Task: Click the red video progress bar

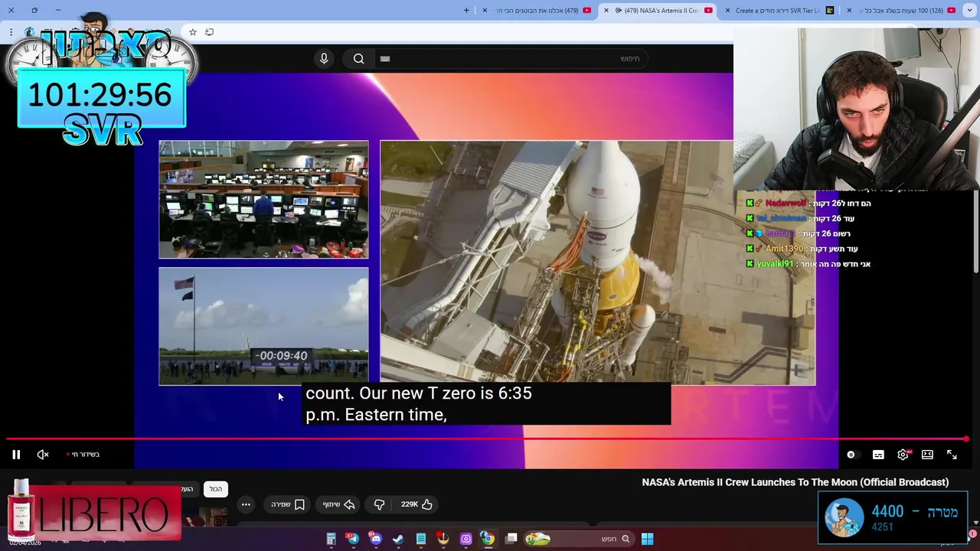Action: pos(487,439)
